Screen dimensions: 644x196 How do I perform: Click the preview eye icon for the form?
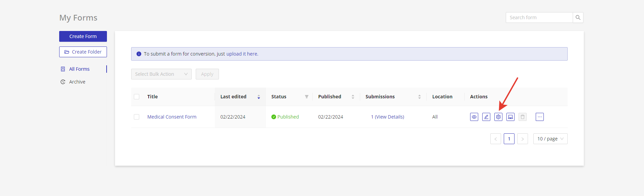[x=474, y=117]
